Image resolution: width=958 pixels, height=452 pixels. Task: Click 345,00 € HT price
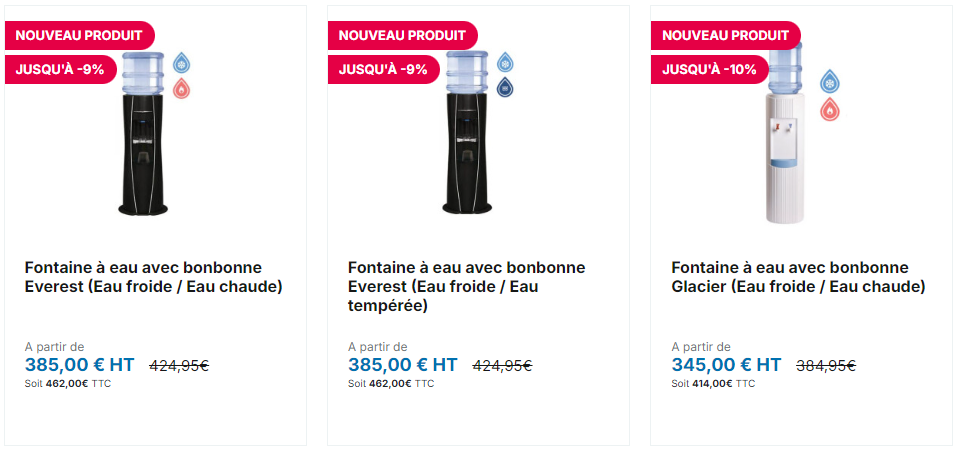click(x=726, y=365)
